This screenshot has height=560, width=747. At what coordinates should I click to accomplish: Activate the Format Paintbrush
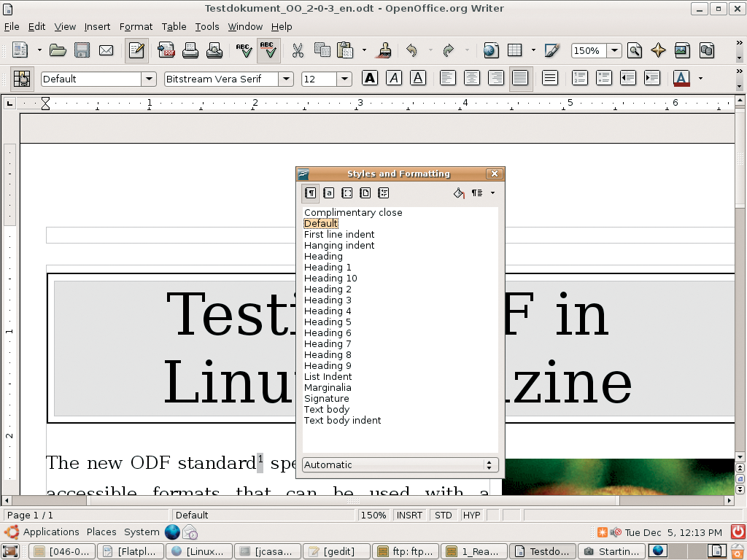(x=385, y=50)
